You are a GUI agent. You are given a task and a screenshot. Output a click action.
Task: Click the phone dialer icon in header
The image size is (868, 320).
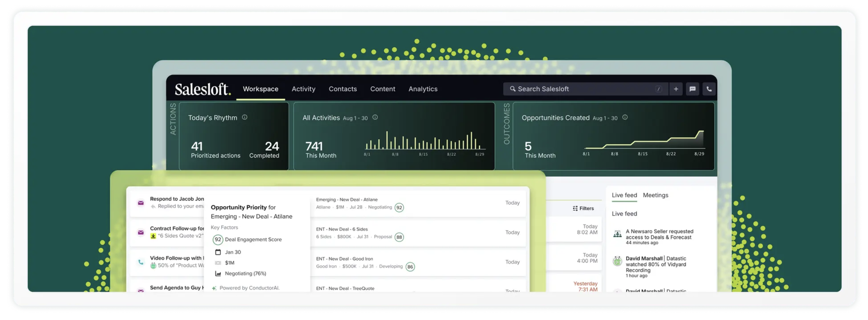click(x=709, y=89)
